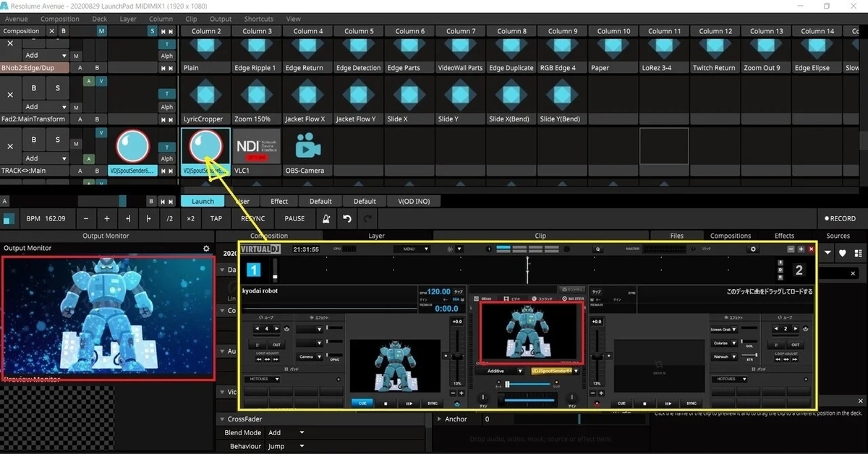Play/pause deck 1 in VirtualDJ
Image resolution: width=868 pixels, height=454 pixels.
[409, 403]
